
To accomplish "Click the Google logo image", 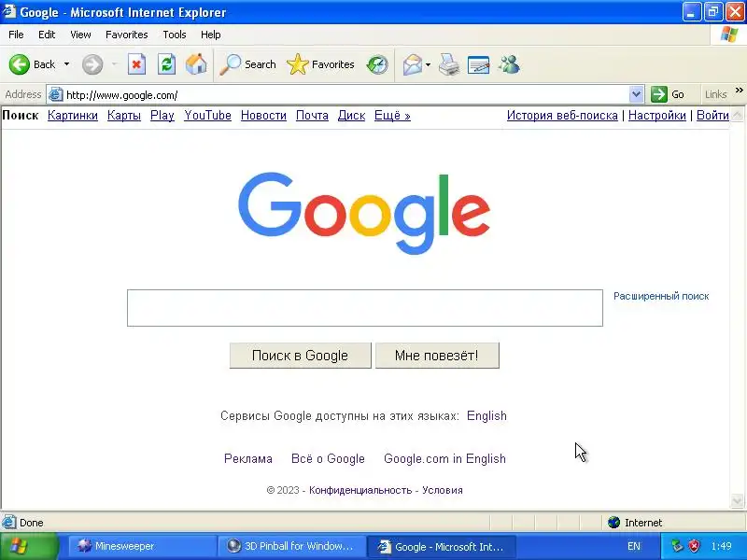I will pos(364,213).
